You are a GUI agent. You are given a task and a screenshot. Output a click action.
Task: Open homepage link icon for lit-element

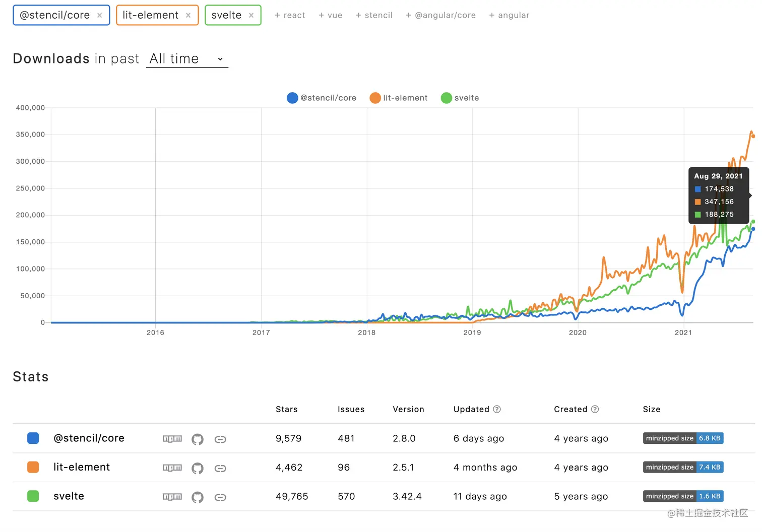[220, 468]
